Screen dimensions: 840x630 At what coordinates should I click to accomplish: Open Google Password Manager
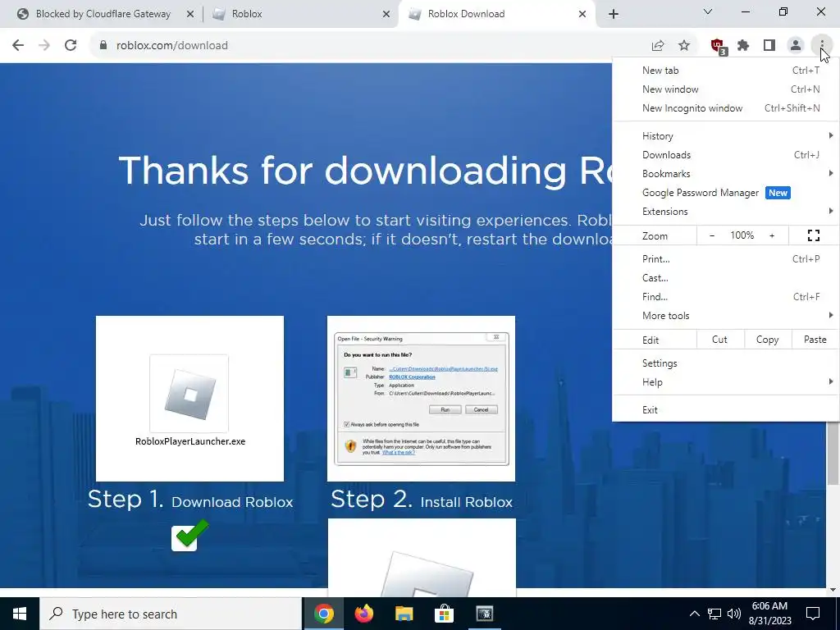pos(725,192)
